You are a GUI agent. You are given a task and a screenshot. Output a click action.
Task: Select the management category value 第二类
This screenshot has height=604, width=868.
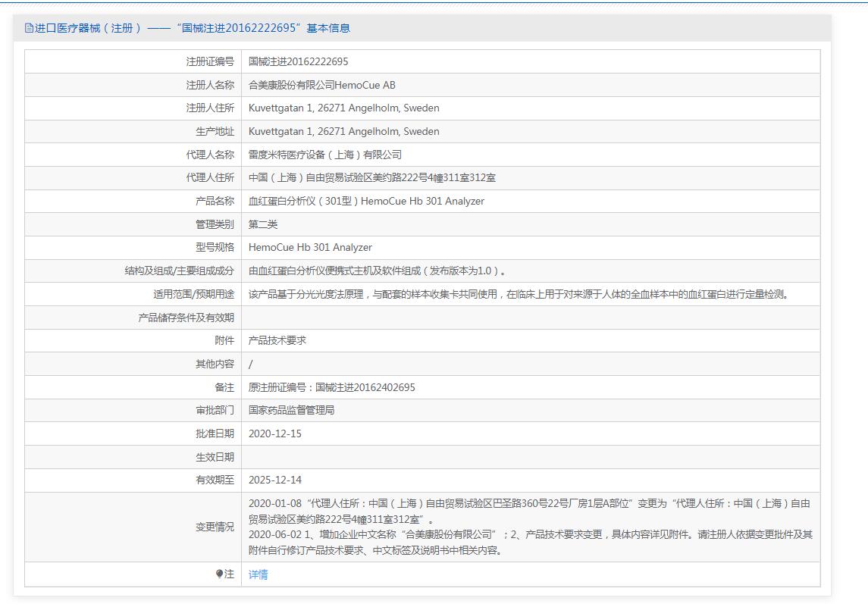[263, 224]
